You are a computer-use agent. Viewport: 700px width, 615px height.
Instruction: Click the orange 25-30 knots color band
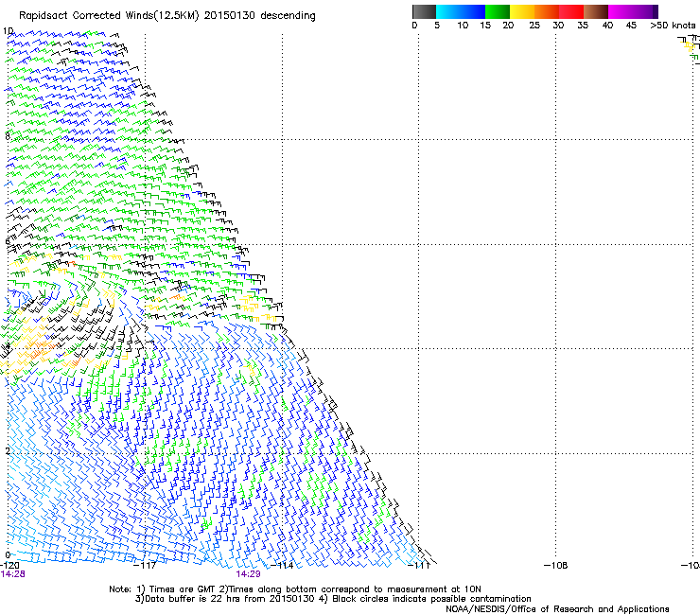(x=547, y=11)
